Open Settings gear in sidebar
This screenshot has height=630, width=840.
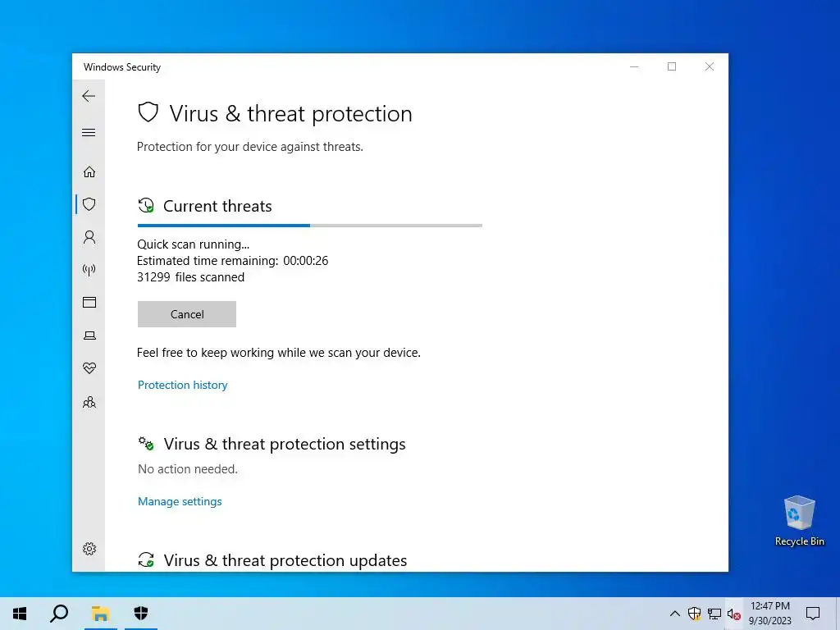point(89,549)
